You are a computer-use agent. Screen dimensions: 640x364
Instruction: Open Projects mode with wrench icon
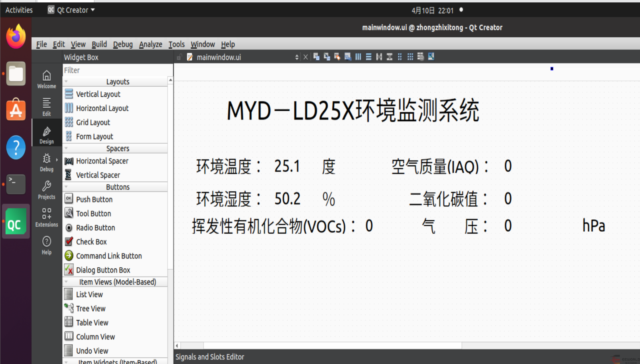pyautogui.click(x=47, y=190)
